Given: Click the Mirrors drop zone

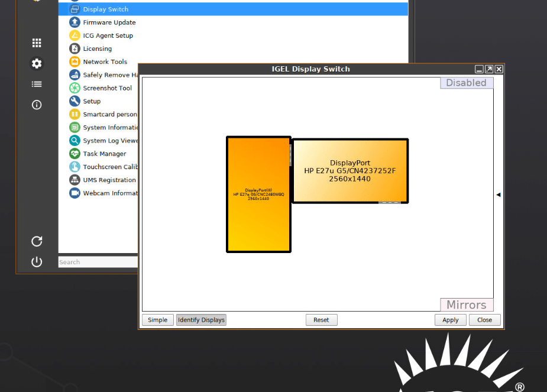Looking at the screenshot, I should coord(467,305).
